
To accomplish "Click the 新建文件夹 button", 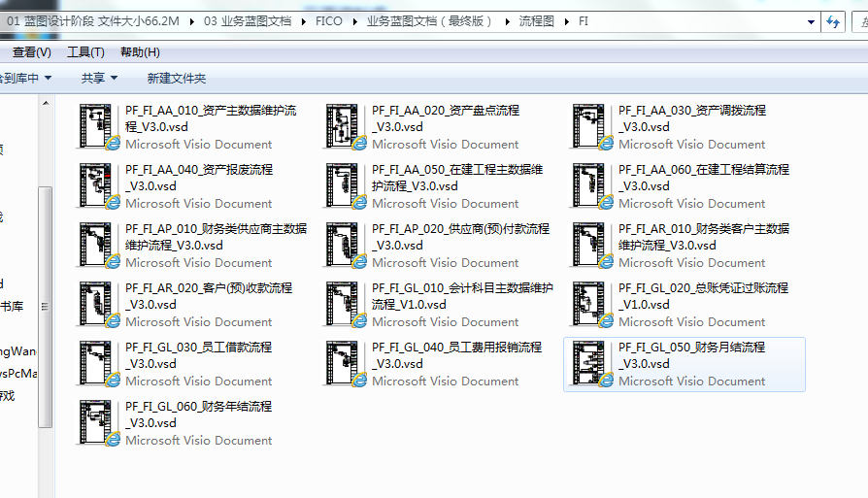I will click(176, 78).
